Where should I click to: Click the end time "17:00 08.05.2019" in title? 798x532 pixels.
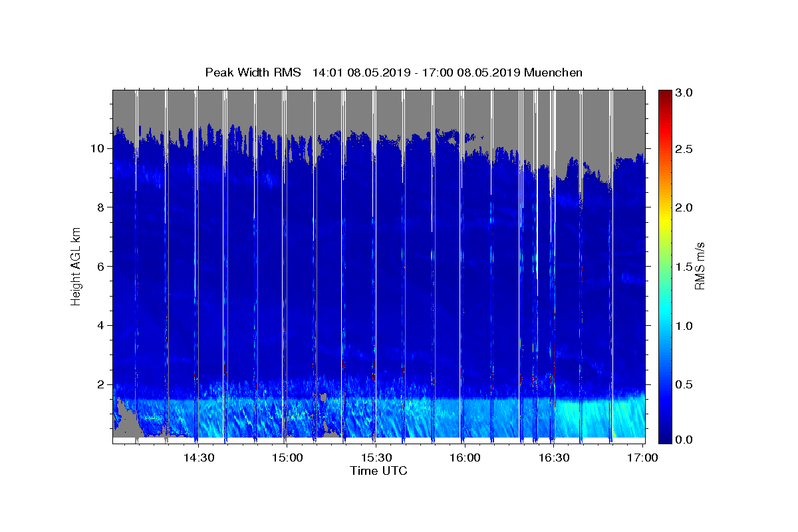click(x=471, y=72)
